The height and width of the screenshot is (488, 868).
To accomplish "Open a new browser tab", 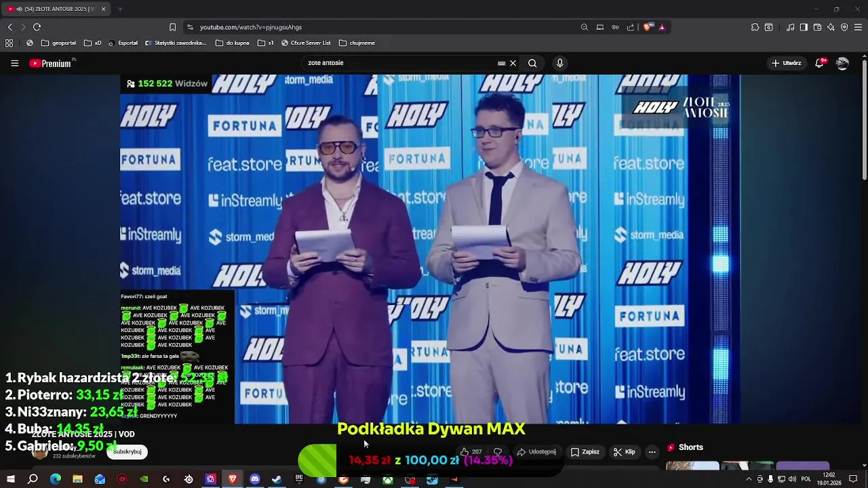I will (x=120, y=9).
